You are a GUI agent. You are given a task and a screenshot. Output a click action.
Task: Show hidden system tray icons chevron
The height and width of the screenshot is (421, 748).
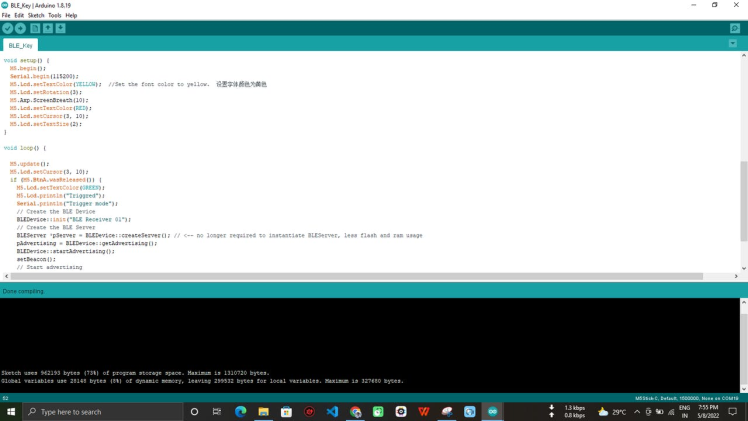coord(637,411)
